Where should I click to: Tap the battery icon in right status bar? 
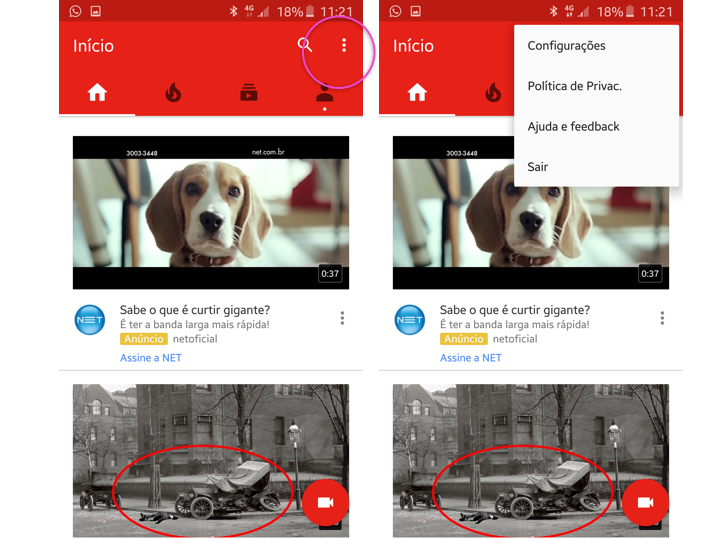point(630,11)
